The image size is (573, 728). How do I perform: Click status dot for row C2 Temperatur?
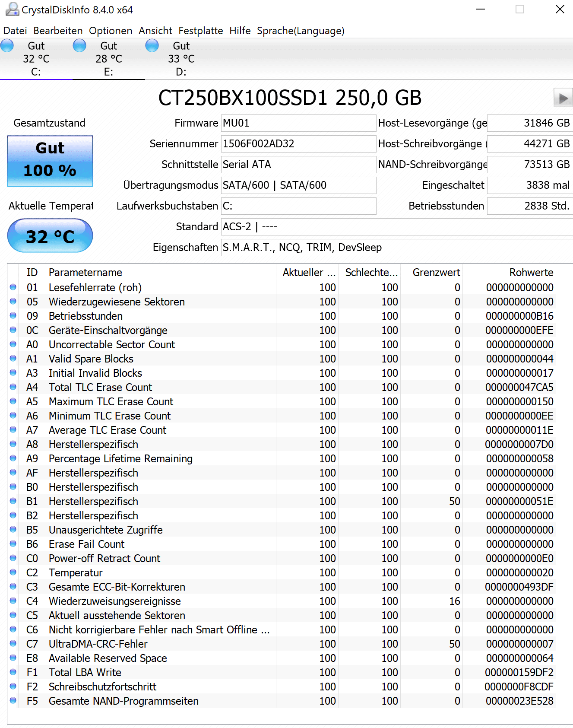coord(13,572)
